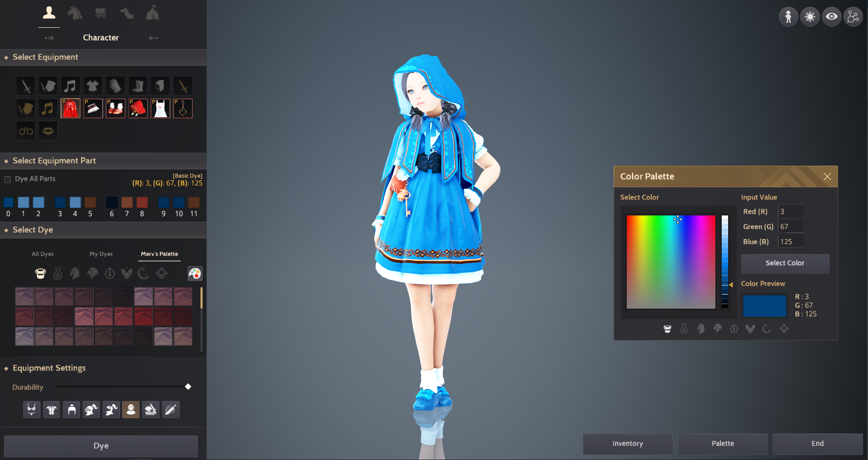Image resolution: width=868 pixels, height=460 pixels.
Task: Adjust the blue brightness slider bar
Action: click(x=725, y=262)
